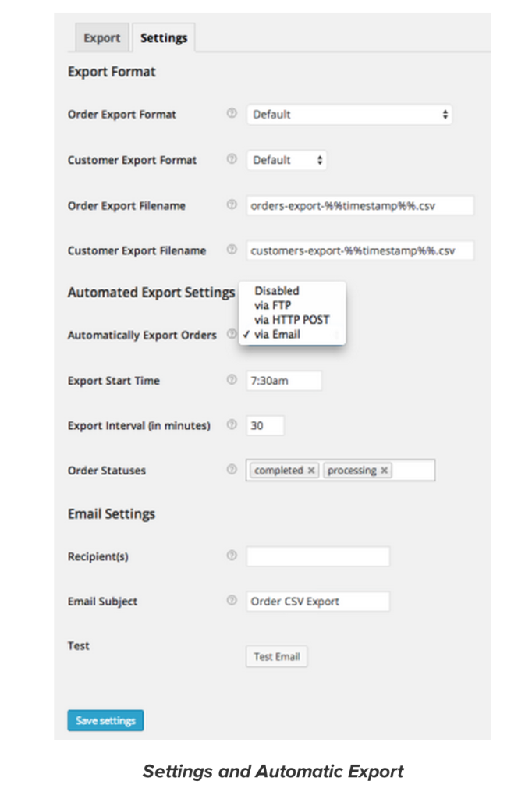Click the help icon beside Order Export Filename
The image size is (532, 799).
(x=232, y=205)
